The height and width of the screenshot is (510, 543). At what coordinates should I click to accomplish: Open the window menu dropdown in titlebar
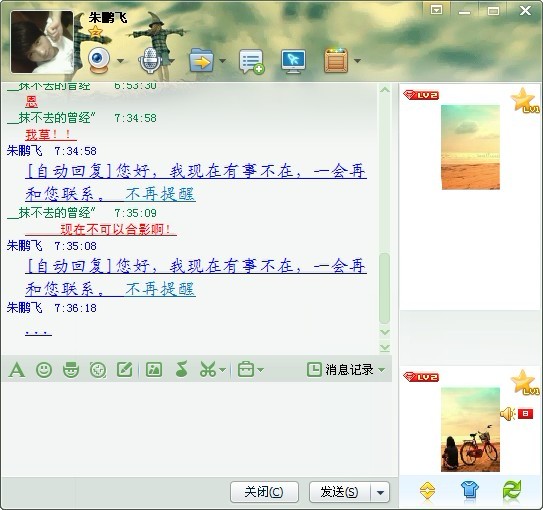(436, 10)
